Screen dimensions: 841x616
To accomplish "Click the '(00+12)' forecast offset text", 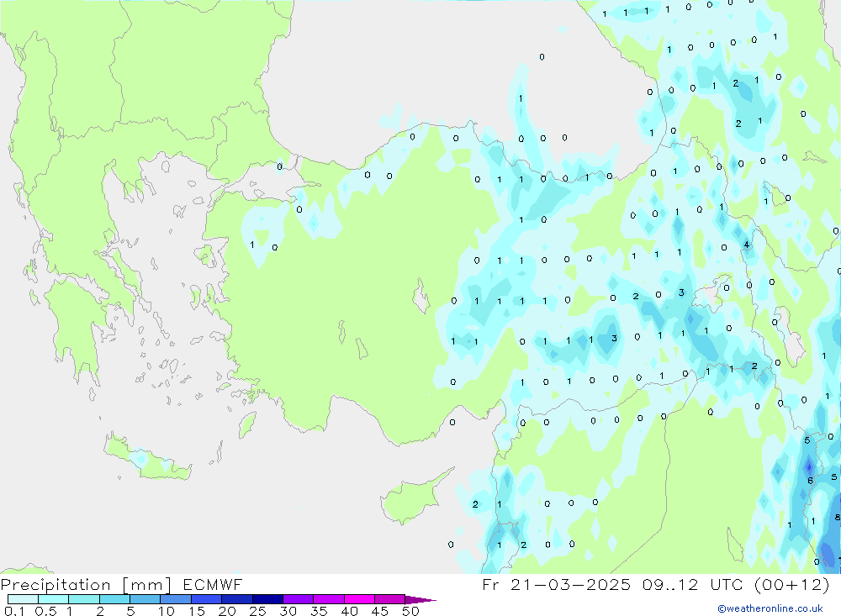I will coord(791,585).
